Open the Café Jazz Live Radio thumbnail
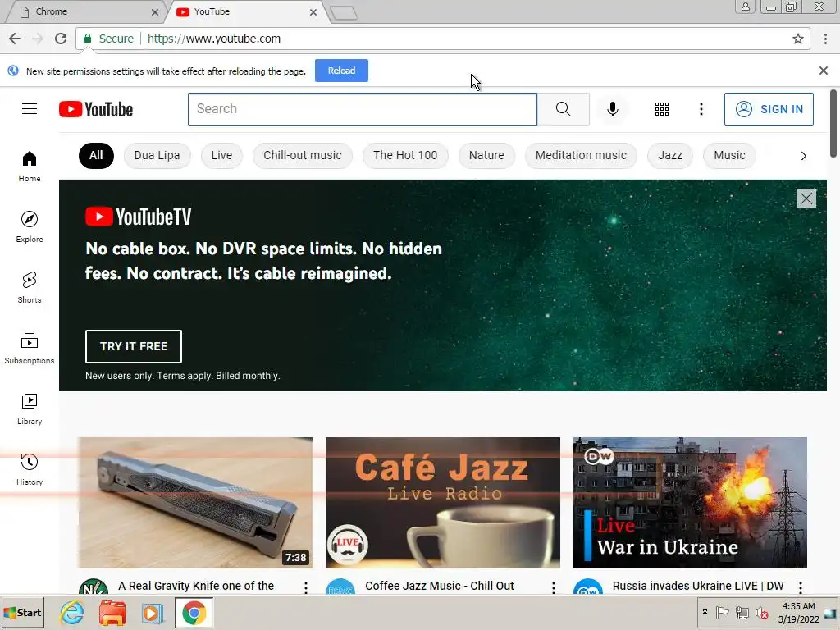The width and height of the screenshot is (840, 630). pos(442,503)
